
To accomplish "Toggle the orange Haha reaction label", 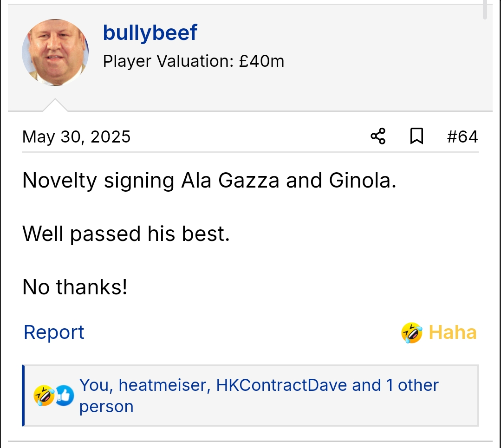I will [452, 333].
